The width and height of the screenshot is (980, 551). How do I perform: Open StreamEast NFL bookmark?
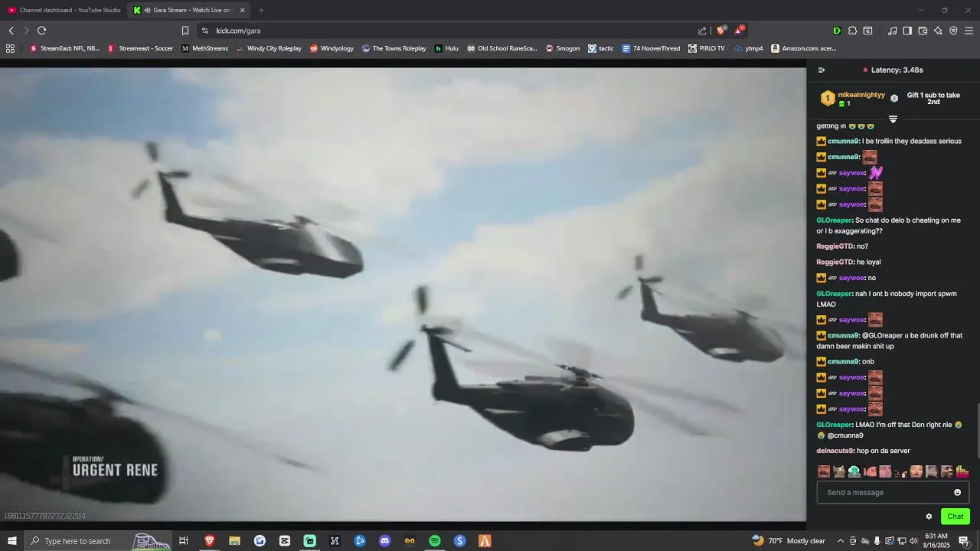[x=64, y=48]
